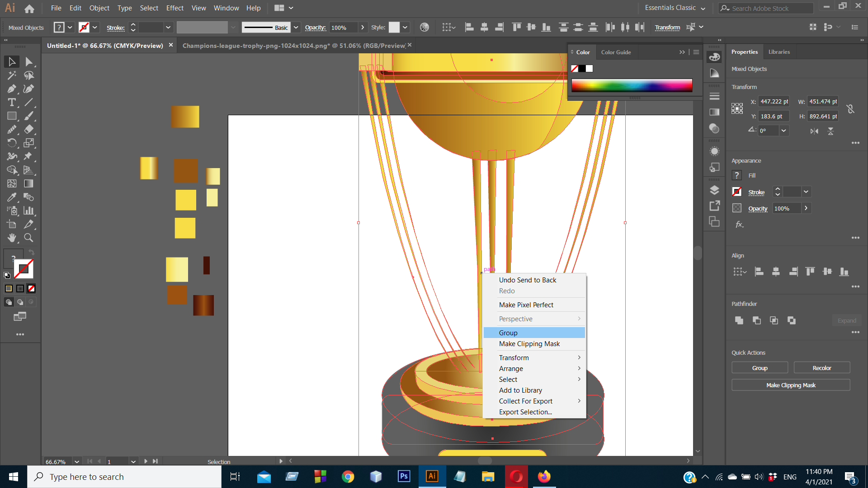Click white swatch in Color panel
The height and width of the screenshot is (488, 868).
(x=589, y=69)
